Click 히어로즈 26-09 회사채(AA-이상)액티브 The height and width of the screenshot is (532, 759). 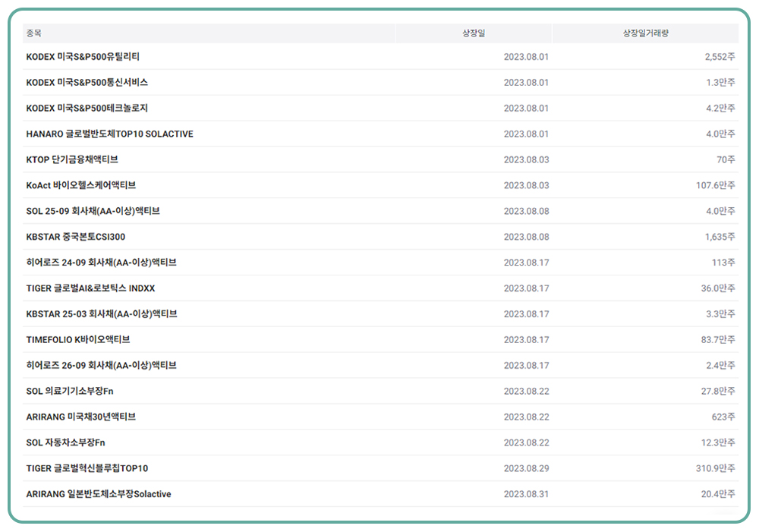click(x=101, y=366)
